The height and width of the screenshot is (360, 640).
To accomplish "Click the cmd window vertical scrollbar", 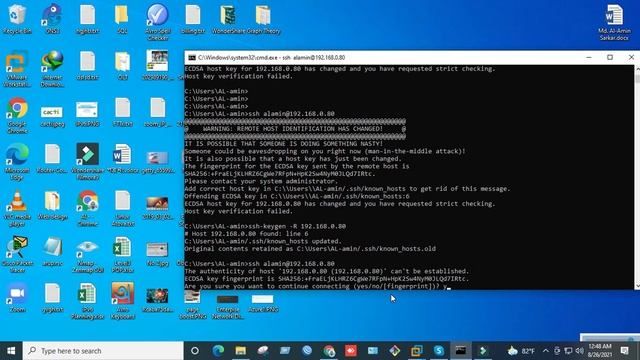I will (x=637, y=178).
